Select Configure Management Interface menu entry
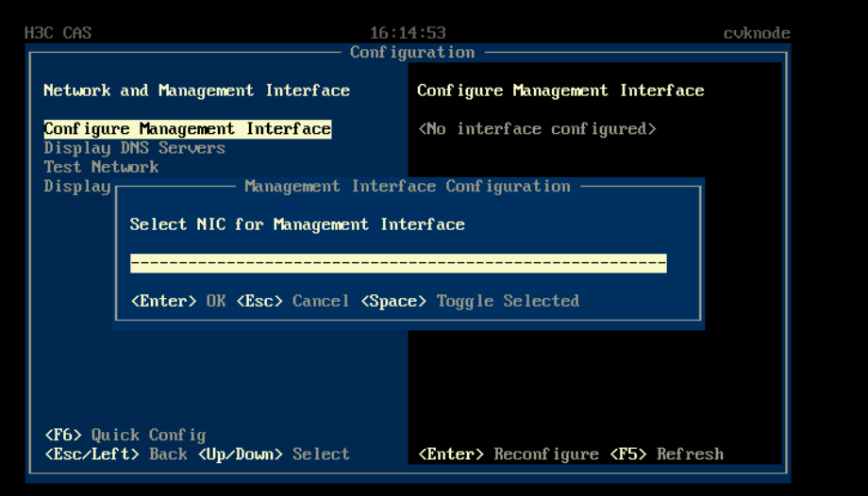 point(187,129)
